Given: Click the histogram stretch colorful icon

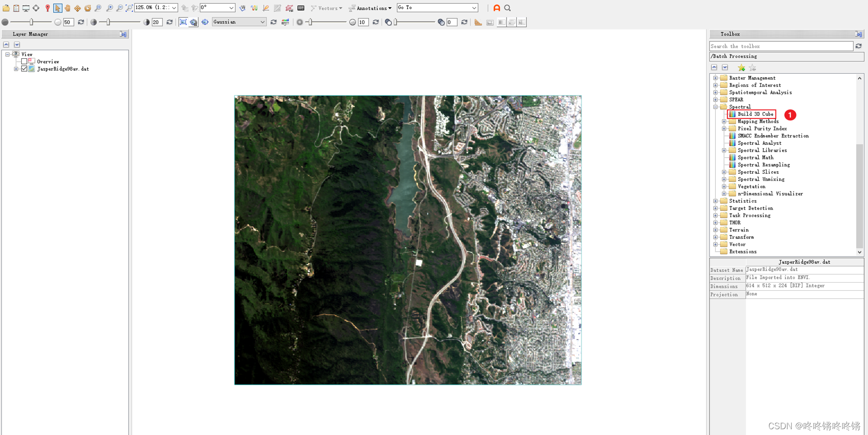Looking at the screenshot, I should click(285, 22).
